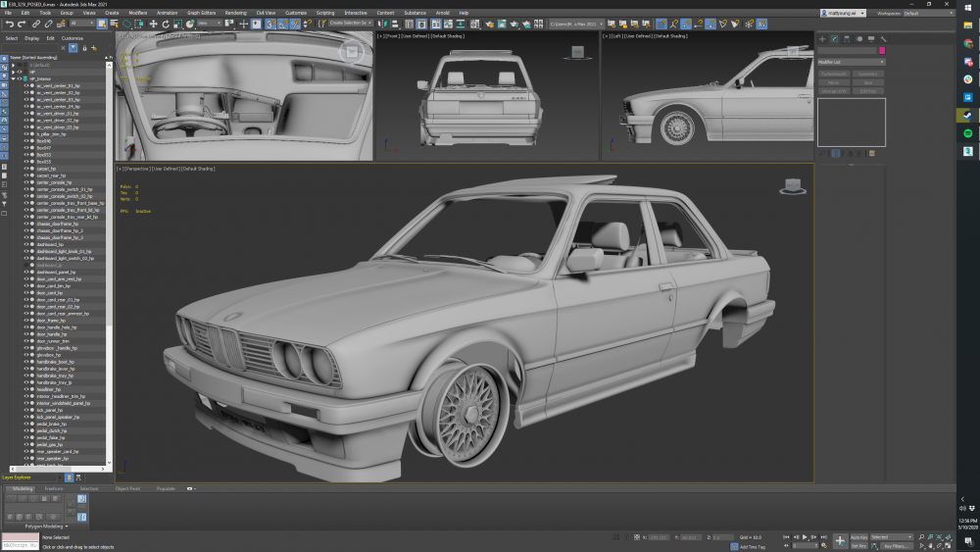980x552 pixels.
Task: Activate the Select and Link tool
Action: [x=35, y=24]
